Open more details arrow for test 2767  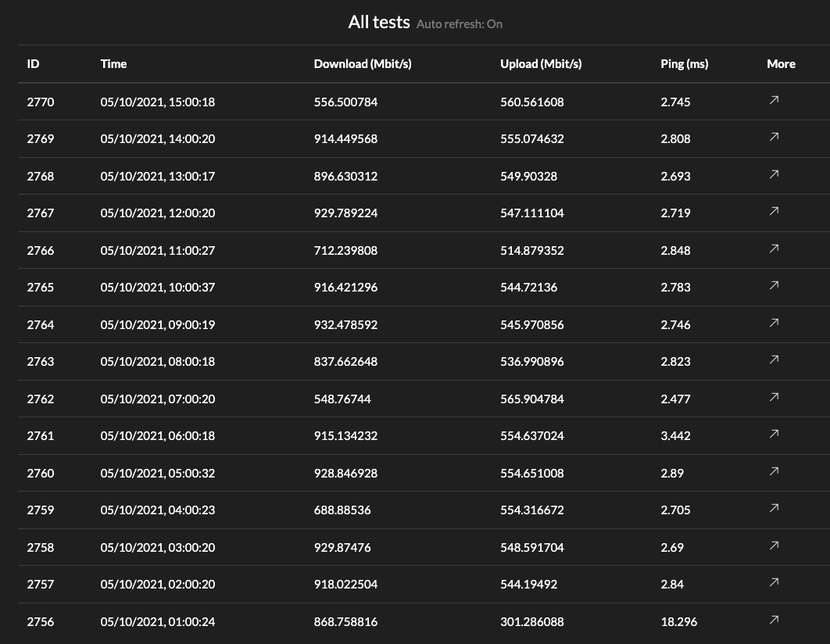point(774,211)
